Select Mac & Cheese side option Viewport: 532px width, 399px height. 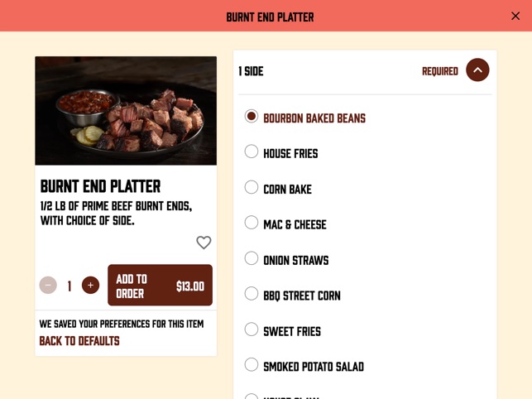pyautogui.click(x=252, y=223)
